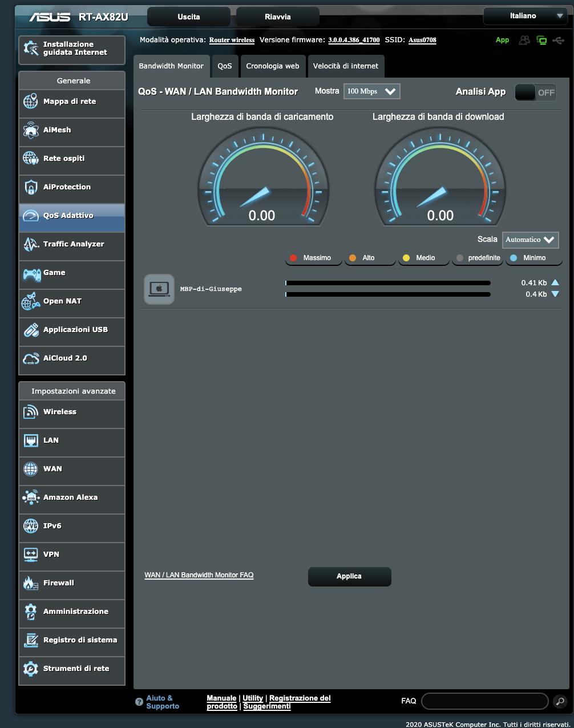The image size is (574, 728).
Task: Open the Velocità di internet tab
Action: (x=346, y=66)
